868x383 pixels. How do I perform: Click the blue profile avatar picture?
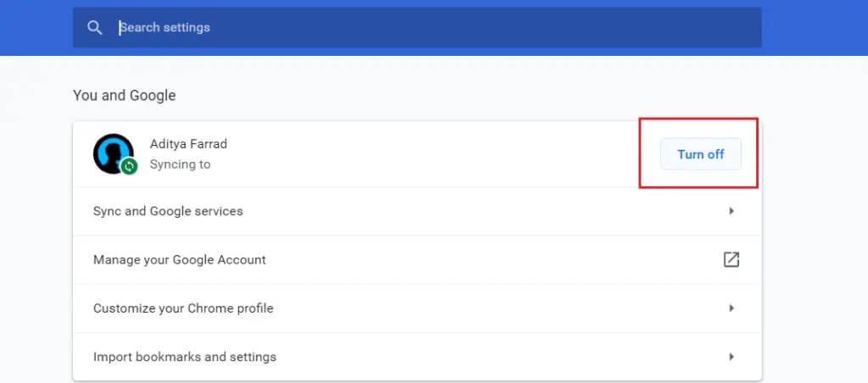[x=112, y=153]
